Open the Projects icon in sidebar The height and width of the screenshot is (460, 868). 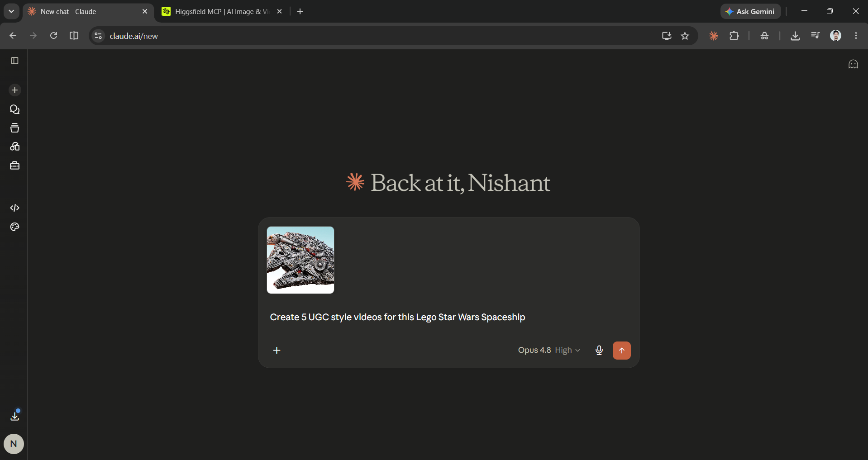coord(14,128)
